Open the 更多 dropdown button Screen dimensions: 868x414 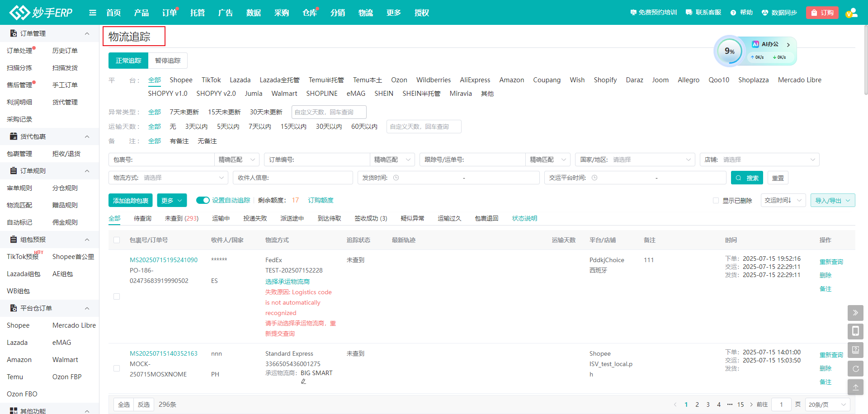(x=171, y=200)
